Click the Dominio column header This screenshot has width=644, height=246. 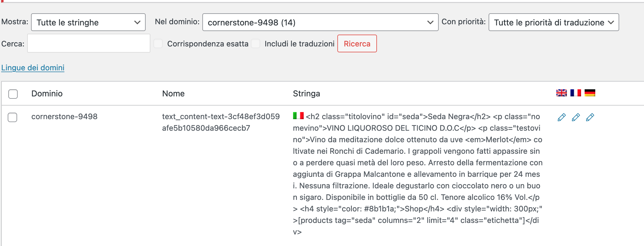(47, 94)
